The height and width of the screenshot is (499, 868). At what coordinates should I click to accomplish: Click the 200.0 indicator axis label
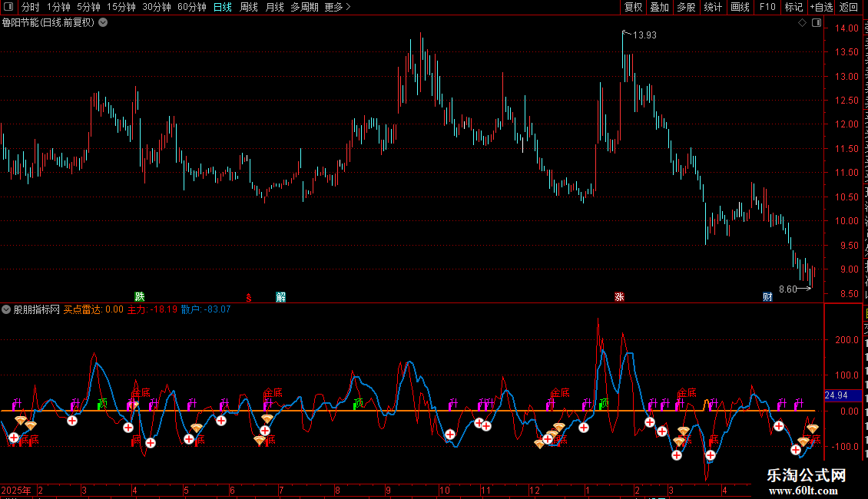(x=847, y=340)
